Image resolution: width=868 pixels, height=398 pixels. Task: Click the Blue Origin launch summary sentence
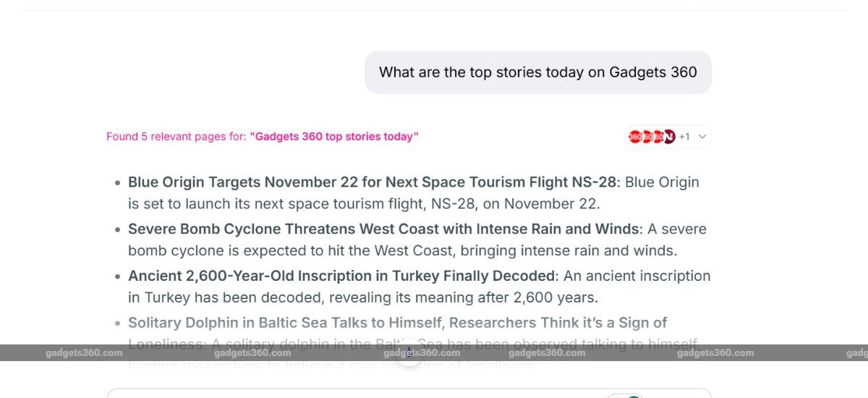point(362,205)
